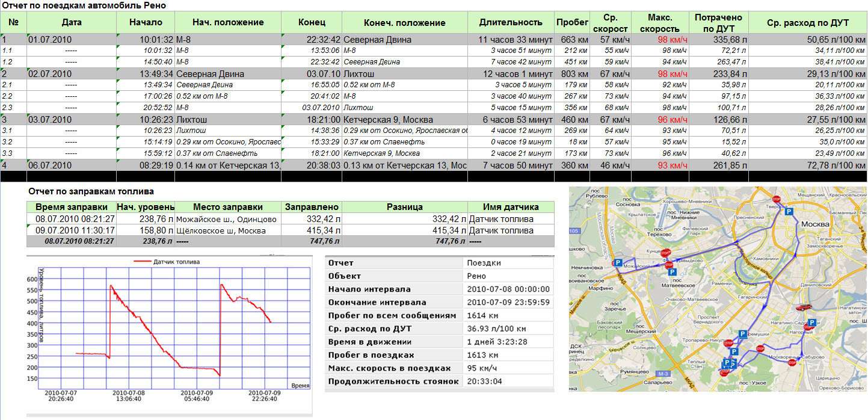Viewport: 868px width, 420px height.
Task: Click the STOP marker beside Кунцево label
Action: click(665, 253)
